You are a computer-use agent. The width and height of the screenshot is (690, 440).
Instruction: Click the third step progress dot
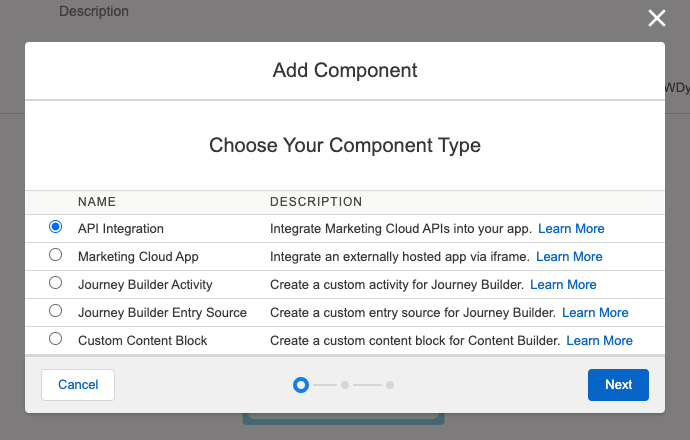pyautogui.click(x=390, y=385)
